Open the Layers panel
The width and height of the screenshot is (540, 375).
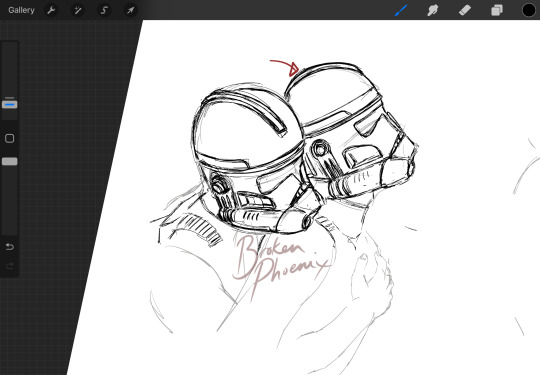click(x=497, y=10)
